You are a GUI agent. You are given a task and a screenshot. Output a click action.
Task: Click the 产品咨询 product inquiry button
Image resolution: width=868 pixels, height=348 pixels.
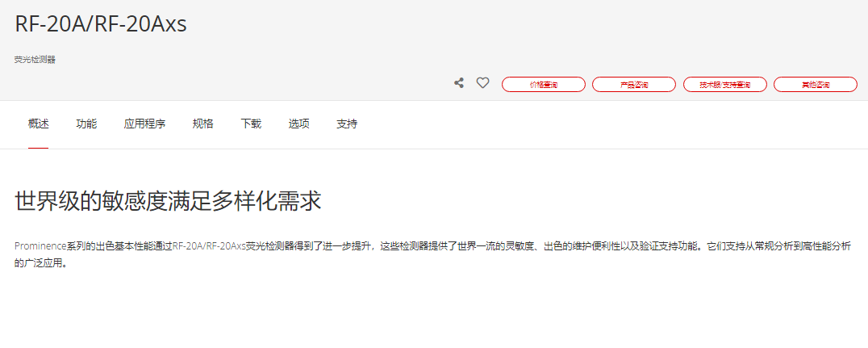tap(634, 84)
